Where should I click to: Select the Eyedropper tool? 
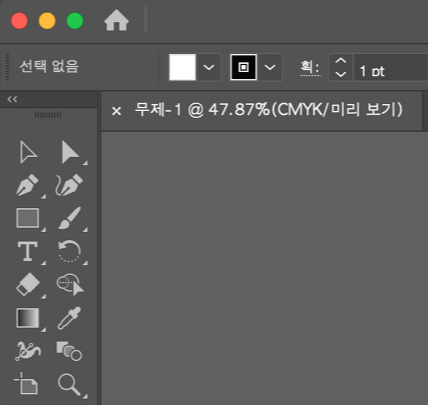pos(69,318)
